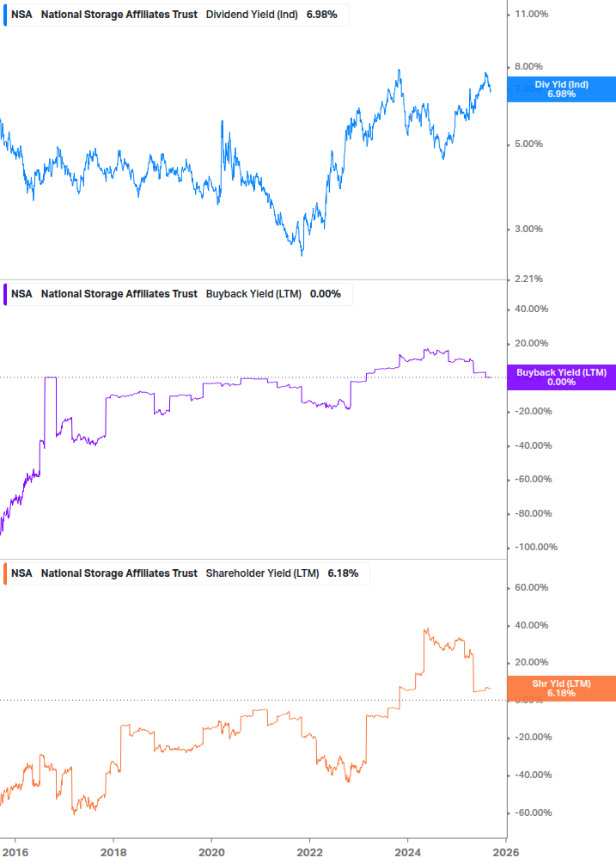This screenshot has width=616, height=864.
Task: Click the 2022 label on the time axis
Action: [309, 853]
